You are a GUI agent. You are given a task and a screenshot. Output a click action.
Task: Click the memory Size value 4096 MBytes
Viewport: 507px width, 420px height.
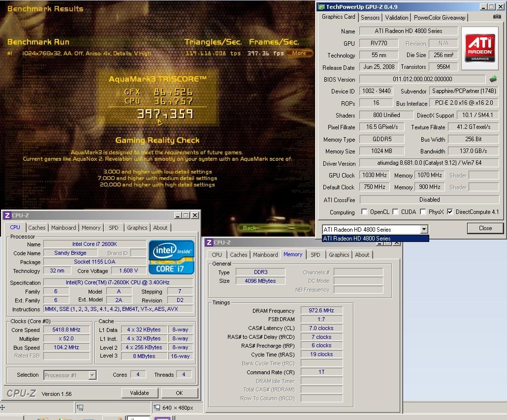tap(260, 281)
